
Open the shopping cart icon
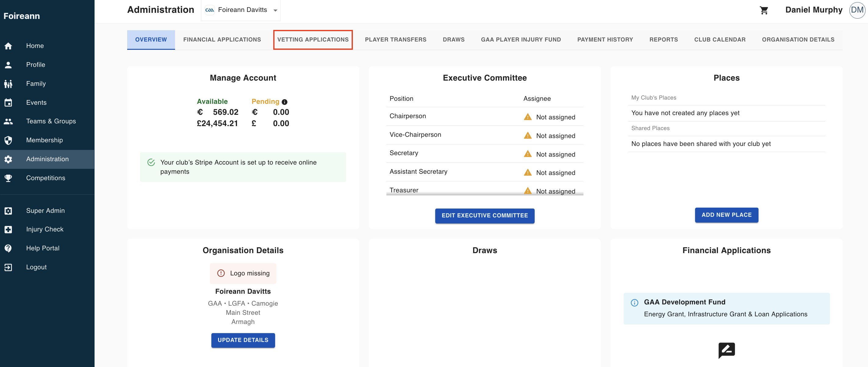[764, 10]
